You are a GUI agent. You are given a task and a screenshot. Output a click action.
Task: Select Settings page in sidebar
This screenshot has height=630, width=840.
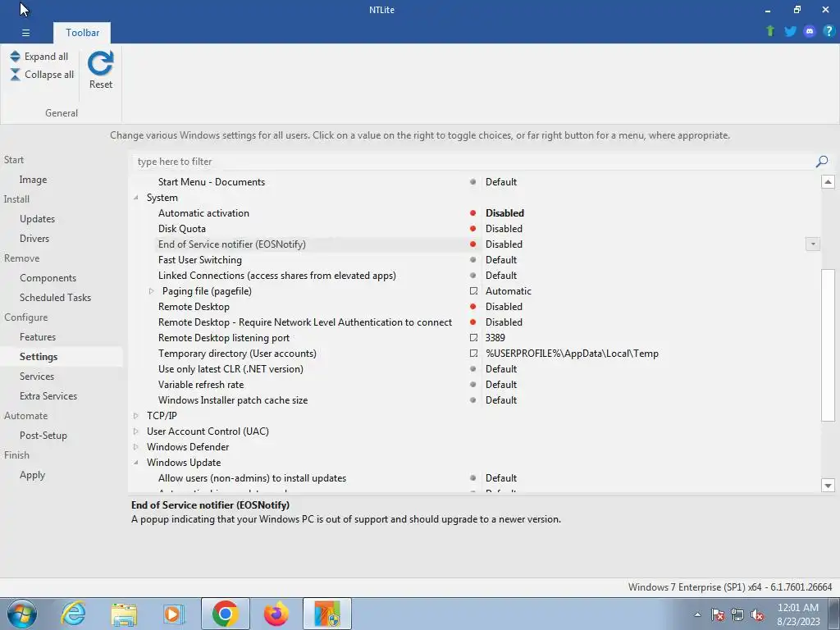click(39, 356)
